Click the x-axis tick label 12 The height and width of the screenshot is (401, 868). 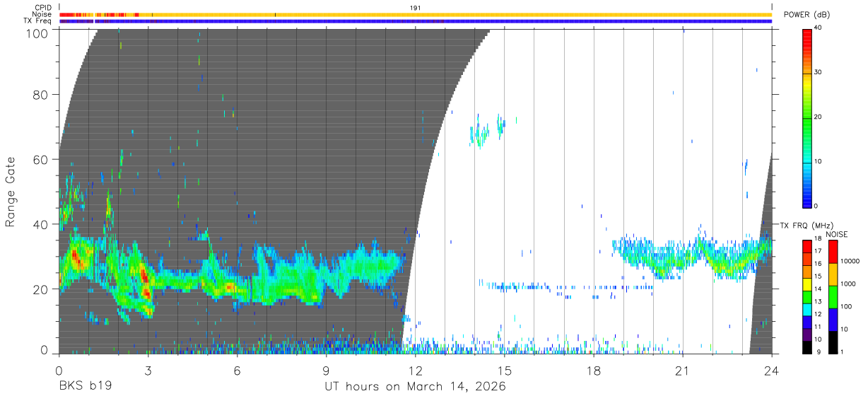(415, 371)
